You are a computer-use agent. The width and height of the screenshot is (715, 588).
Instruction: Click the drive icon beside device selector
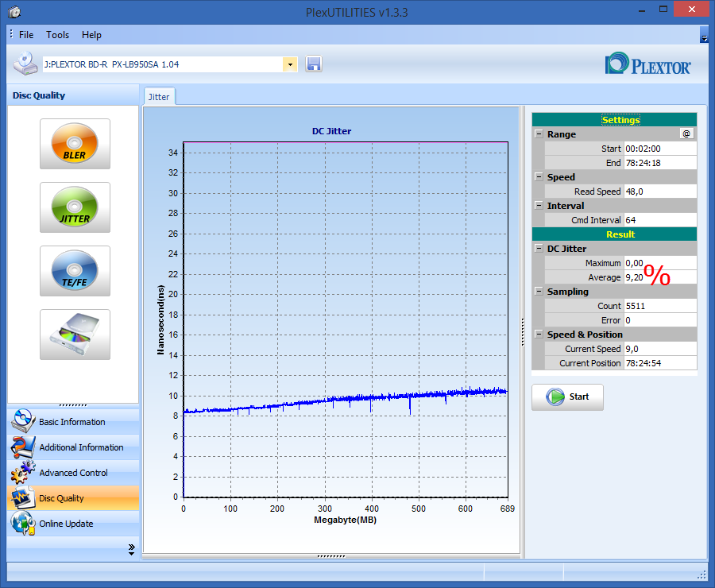[x=25, y=64]
